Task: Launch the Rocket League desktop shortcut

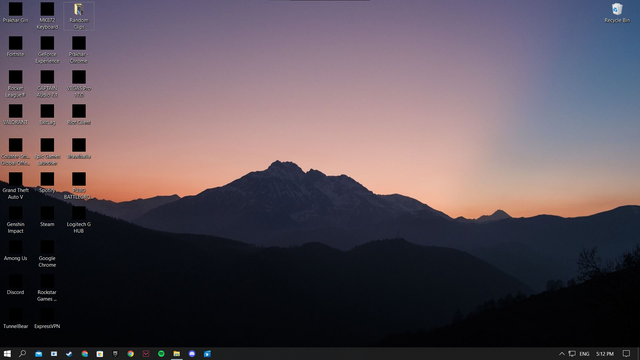Action: pyautogui.click(x=16, y=84)
